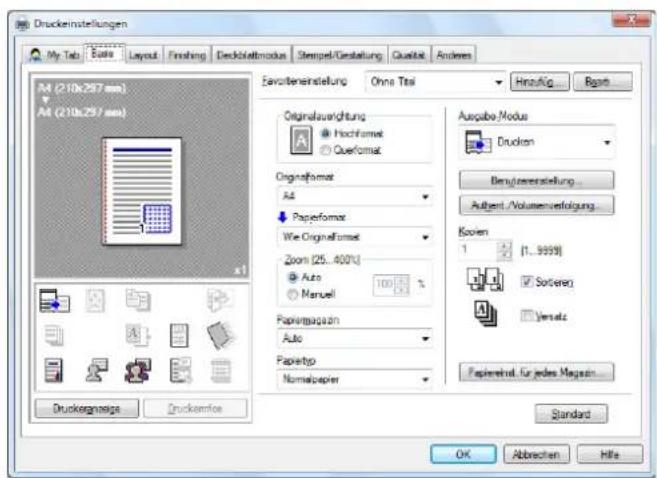Switch to the My Tab tab
657x478 pixels.
pos(54,55)
